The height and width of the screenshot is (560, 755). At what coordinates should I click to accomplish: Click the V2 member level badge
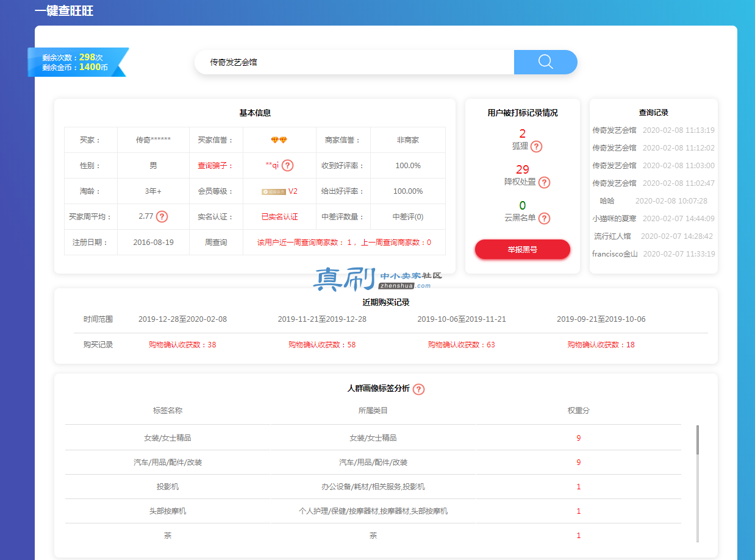[x=280, y=191]
